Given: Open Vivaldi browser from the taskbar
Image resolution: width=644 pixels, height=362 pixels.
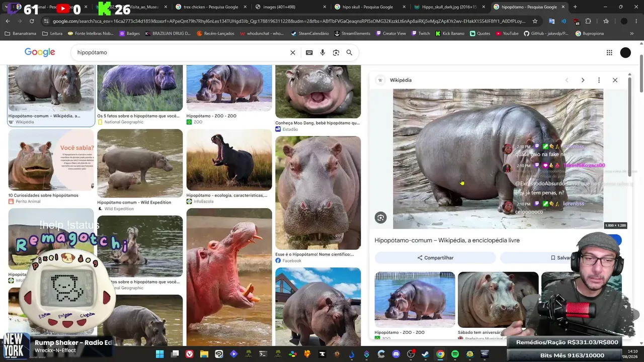Looking at the screenshot, I should click(x=189, y=354).
